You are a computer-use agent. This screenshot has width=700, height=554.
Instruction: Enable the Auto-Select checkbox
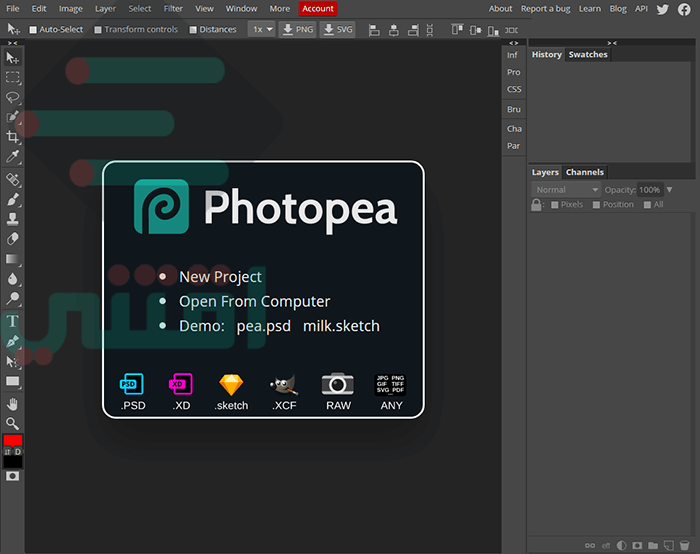pos(33,30)
